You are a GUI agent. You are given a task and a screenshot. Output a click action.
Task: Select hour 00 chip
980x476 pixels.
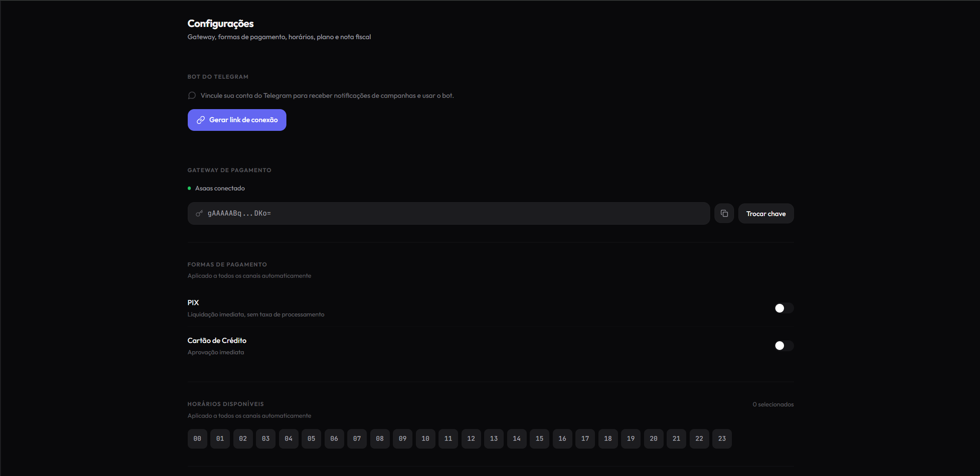(197, 439)
